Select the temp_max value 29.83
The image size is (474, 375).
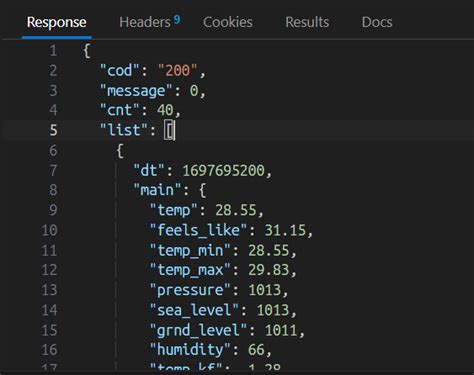click(269, 270)
